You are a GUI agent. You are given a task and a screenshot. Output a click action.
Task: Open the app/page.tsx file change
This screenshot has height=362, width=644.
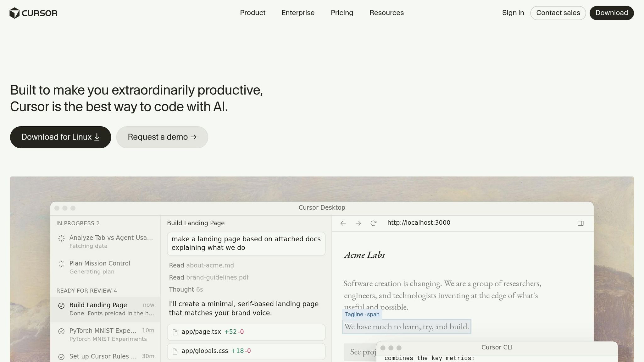coord(246,332)
